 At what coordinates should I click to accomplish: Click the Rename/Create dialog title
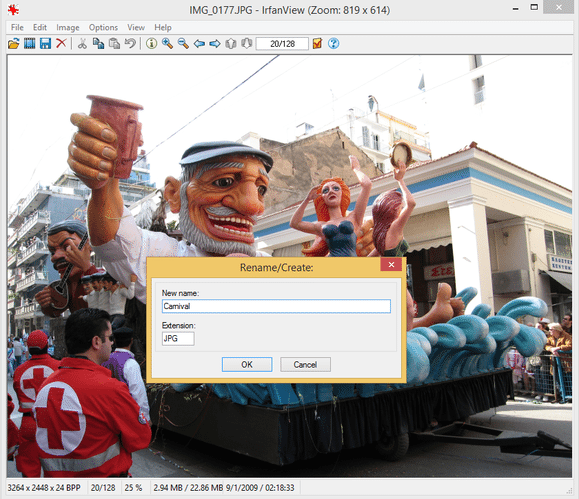click(x=277, y=267)
